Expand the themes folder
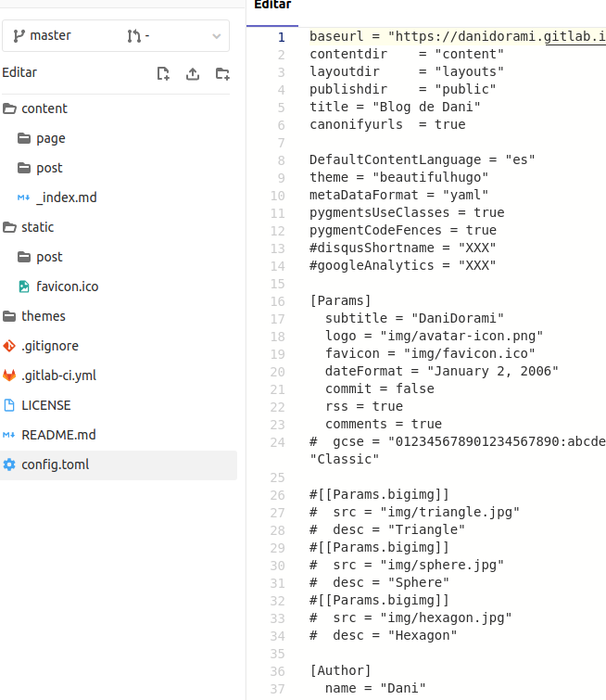The image size is (606, 700). [43, 316]
